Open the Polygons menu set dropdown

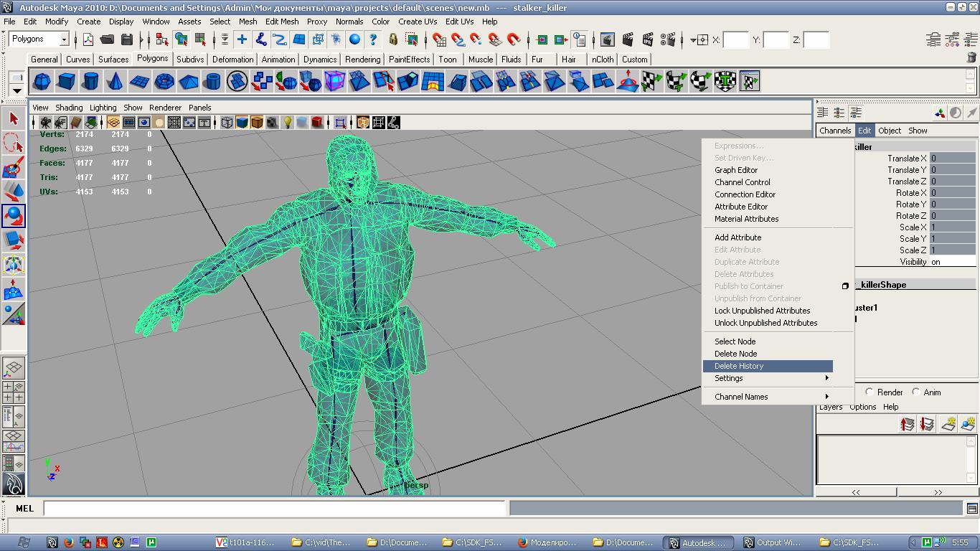(63, 39)
